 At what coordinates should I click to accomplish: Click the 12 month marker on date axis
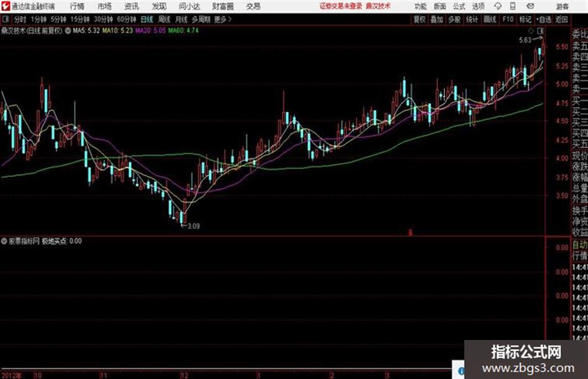(x=184, y=375)
